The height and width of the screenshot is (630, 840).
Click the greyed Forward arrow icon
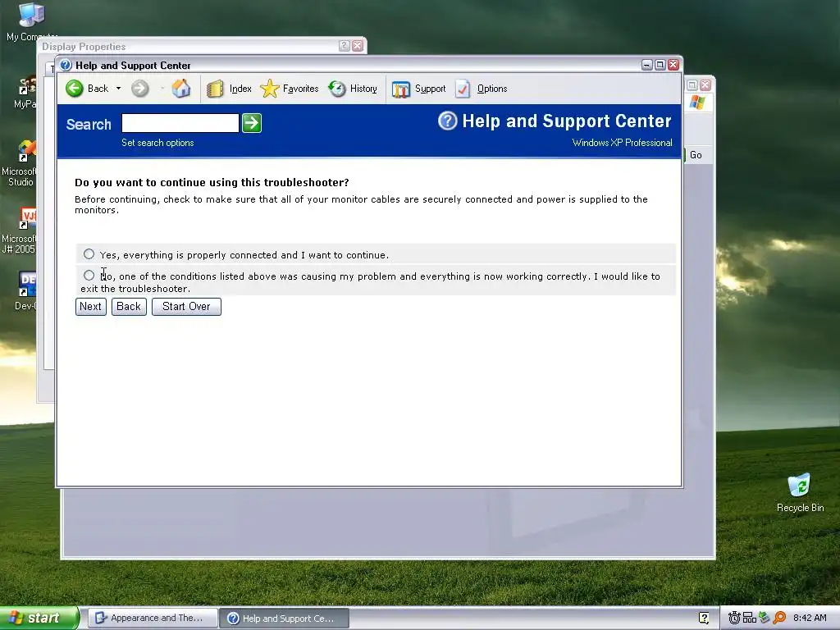pyautogui.click(x=139, y=89)
